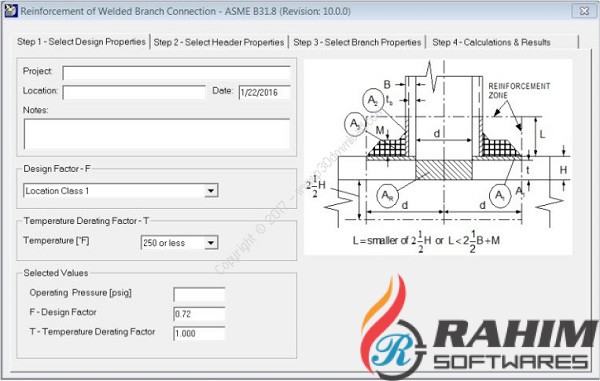Click the Temperature [°F] label
Viewport: 600px width, 381px height.
[56, 241]
